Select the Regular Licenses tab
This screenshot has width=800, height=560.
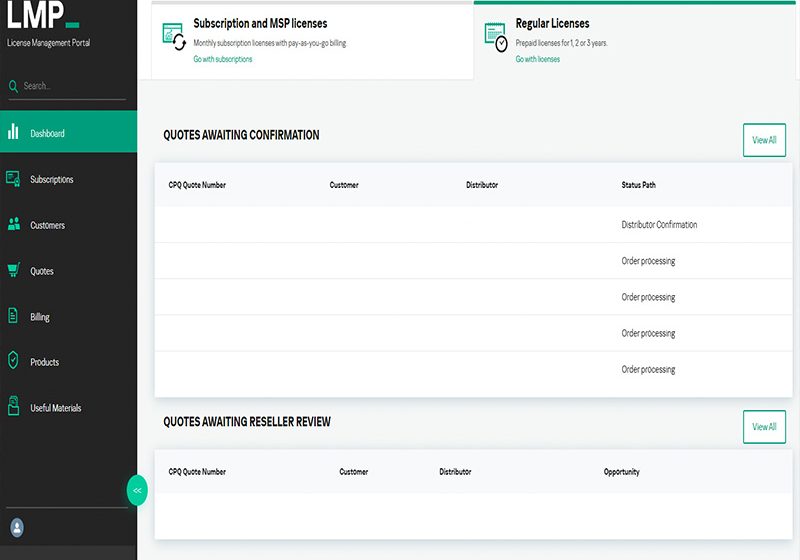(635, 41)
